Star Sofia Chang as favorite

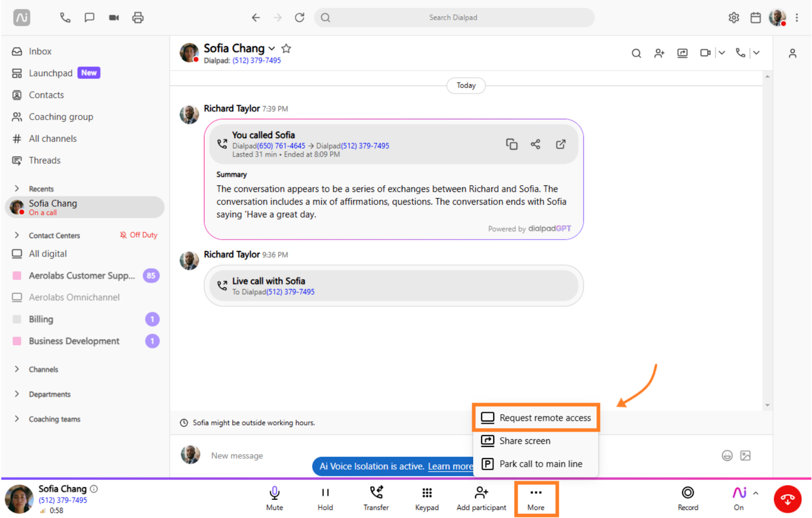[x=286, y=49]
